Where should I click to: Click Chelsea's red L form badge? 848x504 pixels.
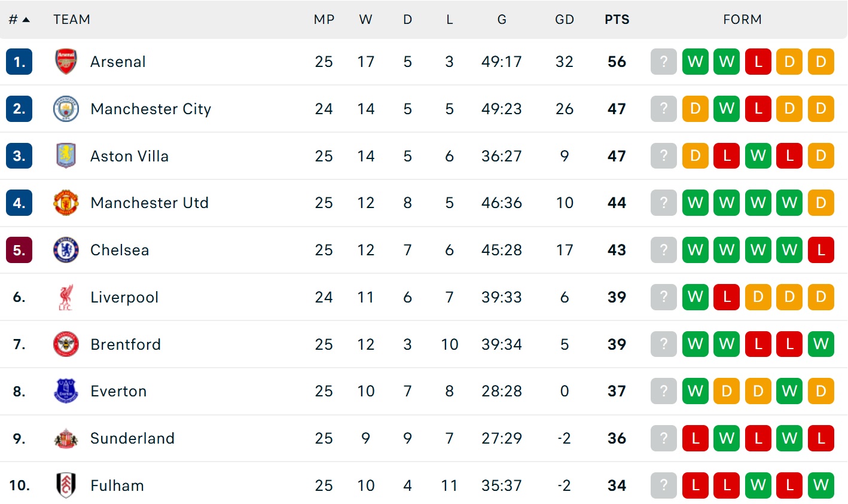coord(820,250)
